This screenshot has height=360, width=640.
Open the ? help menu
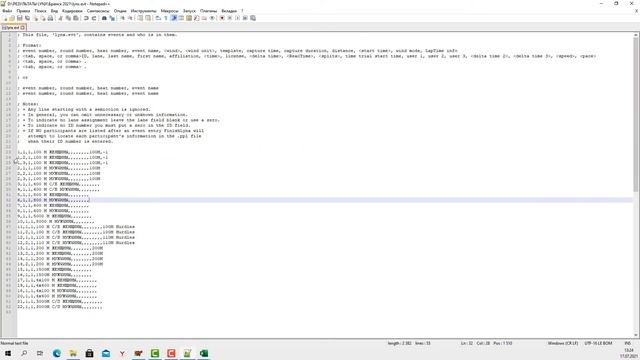tap(242, 11)
